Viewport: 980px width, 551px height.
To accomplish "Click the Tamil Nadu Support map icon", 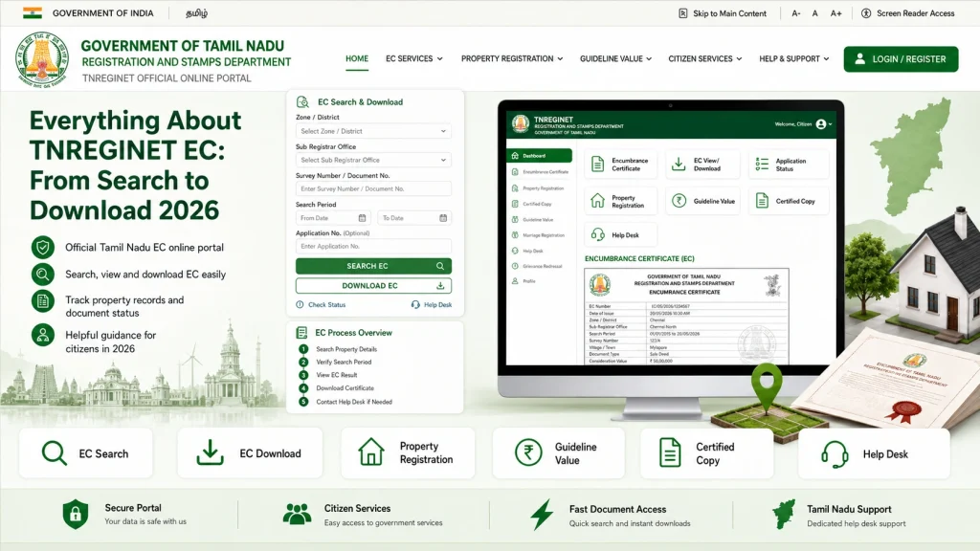I will (x=784, y=514).
